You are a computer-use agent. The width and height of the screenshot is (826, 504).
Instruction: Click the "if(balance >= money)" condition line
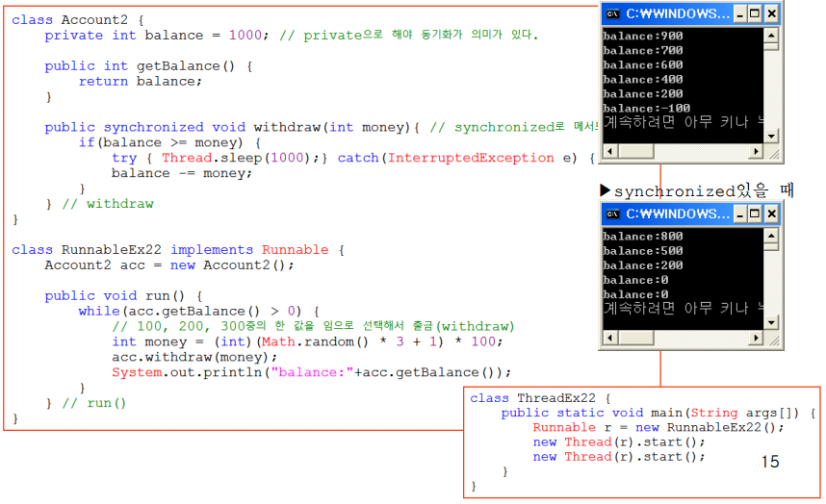click(x=169, y=143)
